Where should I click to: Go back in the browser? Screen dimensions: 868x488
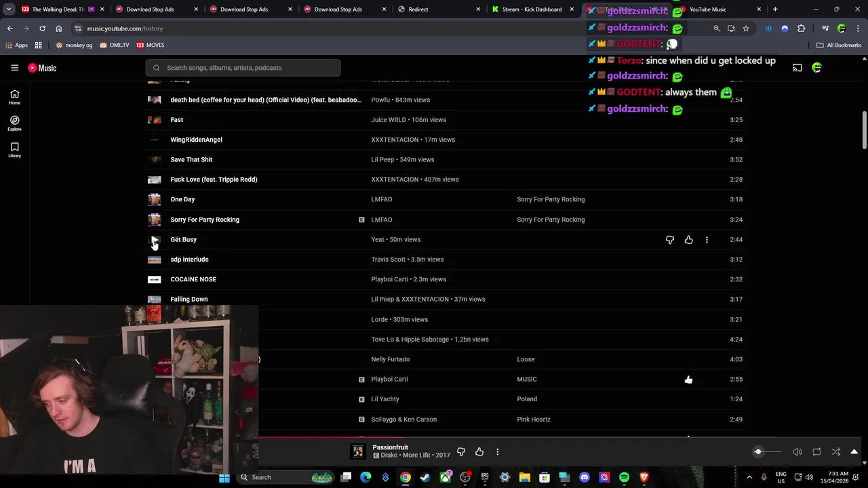(9, 28)
